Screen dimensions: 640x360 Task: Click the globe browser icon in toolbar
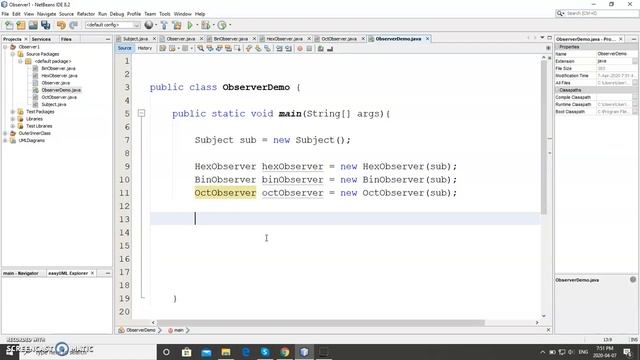[x=149, y=25]
